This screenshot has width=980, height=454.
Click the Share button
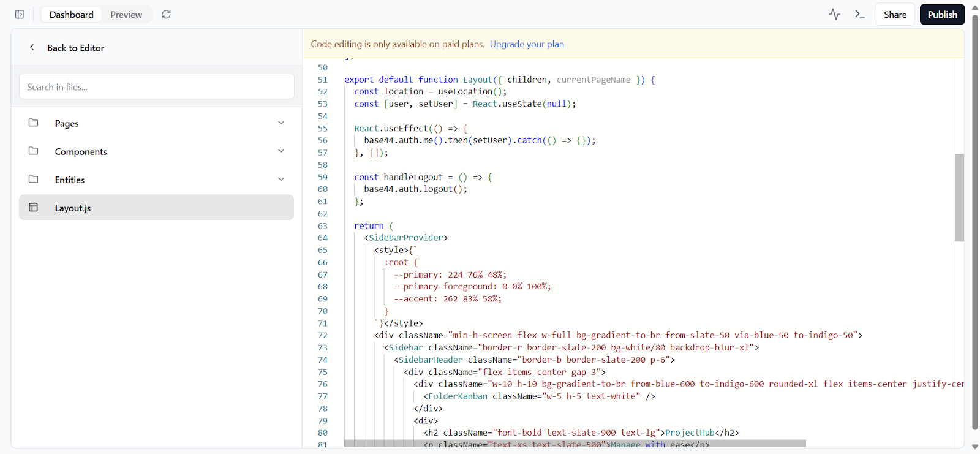point(895,15)
